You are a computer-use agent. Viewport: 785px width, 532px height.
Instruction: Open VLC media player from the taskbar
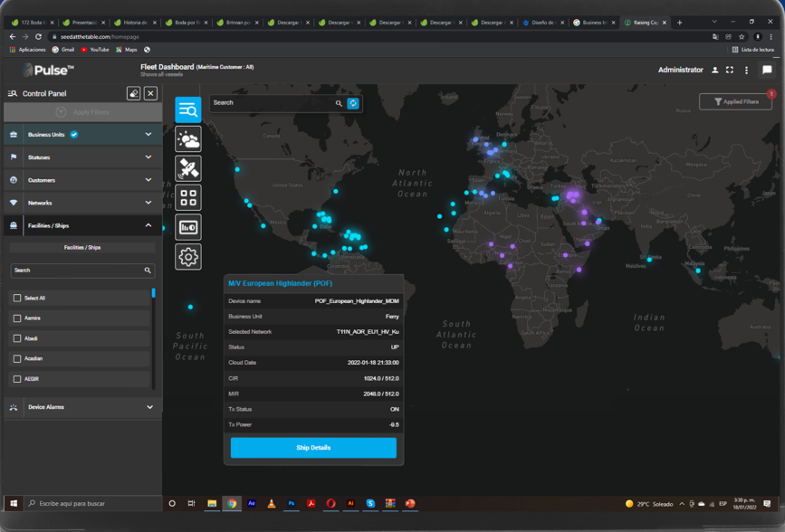[x=272, y=503]
